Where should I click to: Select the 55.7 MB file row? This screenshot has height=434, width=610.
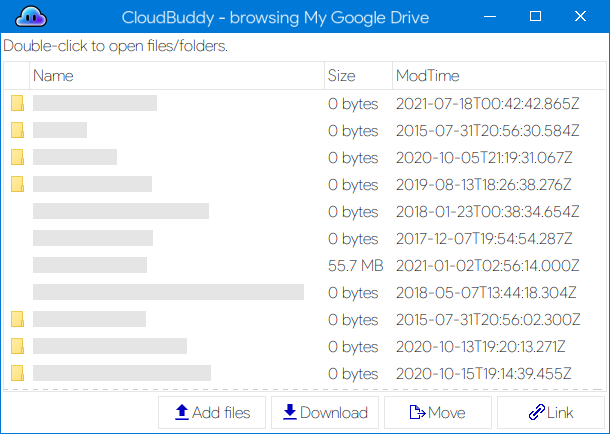click(305, 266)
